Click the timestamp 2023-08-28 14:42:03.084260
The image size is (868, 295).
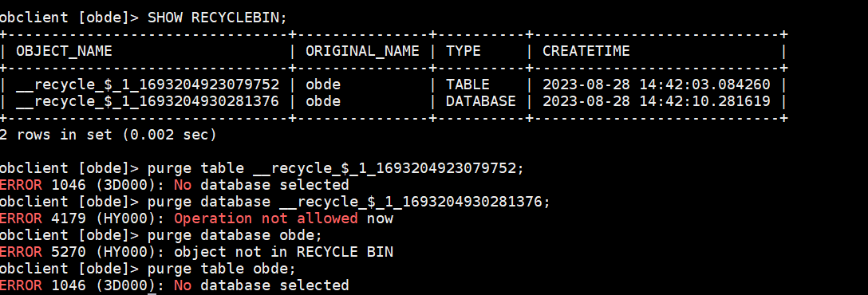657,85
